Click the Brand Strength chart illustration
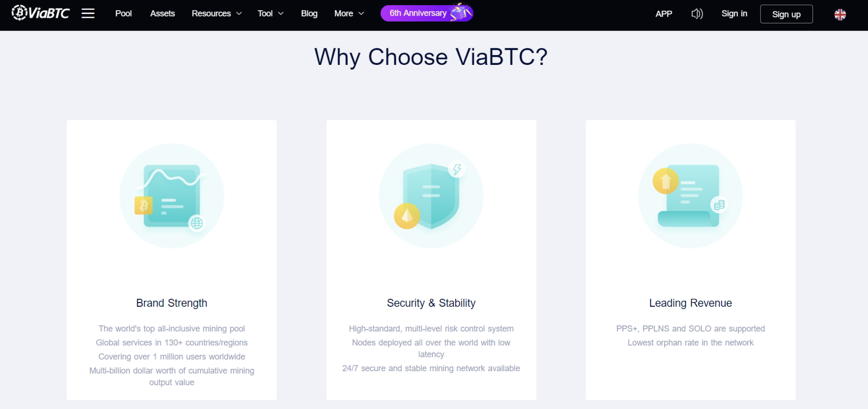This screenshot has height=409, width=868. pos(171,196)
